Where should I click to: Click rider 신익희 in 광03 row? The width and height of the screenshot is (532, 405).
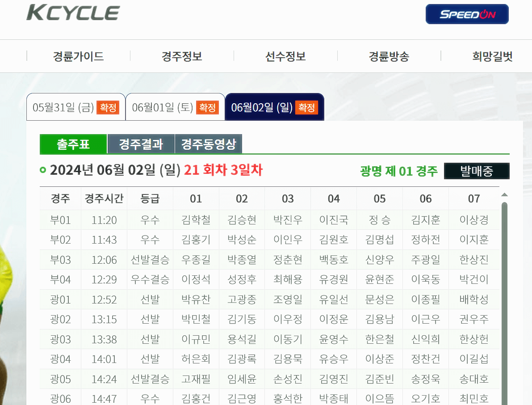click(425, 339)
